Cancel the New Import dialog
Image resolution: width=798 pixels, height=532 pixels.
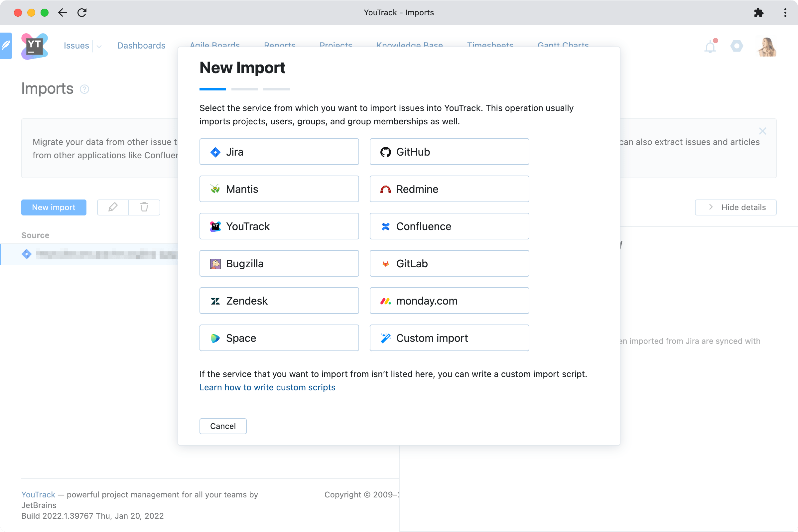tap(222, 426)
